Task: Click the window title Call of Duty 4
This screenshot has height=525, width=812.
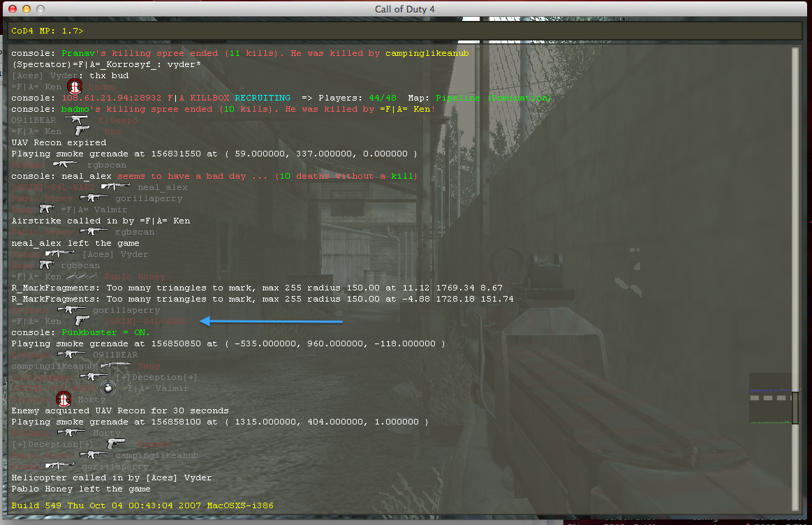Action: (405, 9)
